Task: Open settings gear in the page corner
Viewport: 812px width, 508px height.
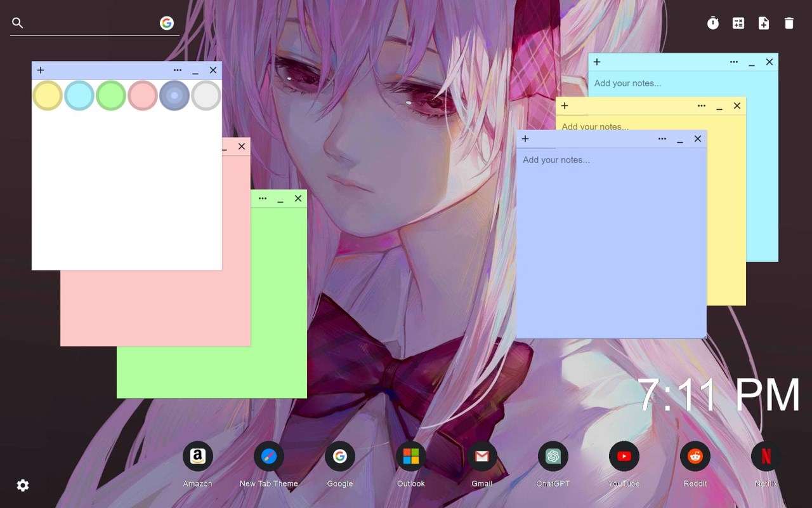Action: pyautogui.click(x=23, y=486)
